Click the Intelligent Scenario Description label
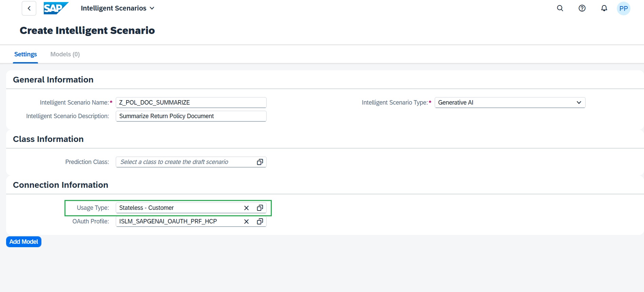Image resolution: width=644 pixels, height=292 pixels. point(68,116)
